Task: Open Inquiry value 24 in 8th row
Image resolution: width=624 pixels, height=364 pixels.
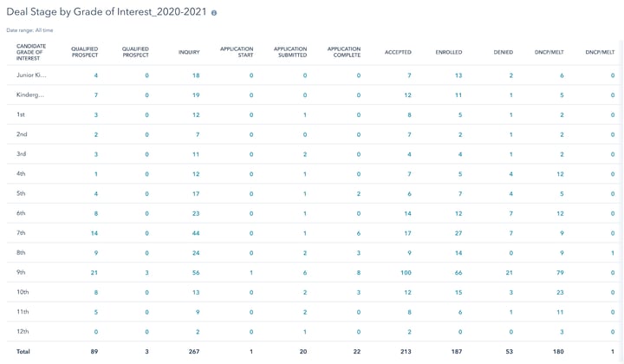Action: pyautogui.click(x=196, y=253)
